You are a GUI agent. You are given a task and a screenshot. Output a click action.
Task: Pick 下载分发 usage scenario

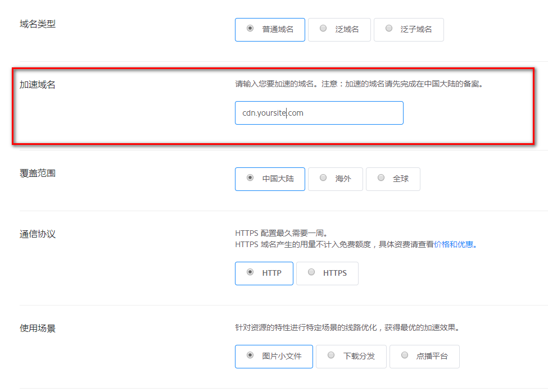pyautogui.click(x=351, y=357)
